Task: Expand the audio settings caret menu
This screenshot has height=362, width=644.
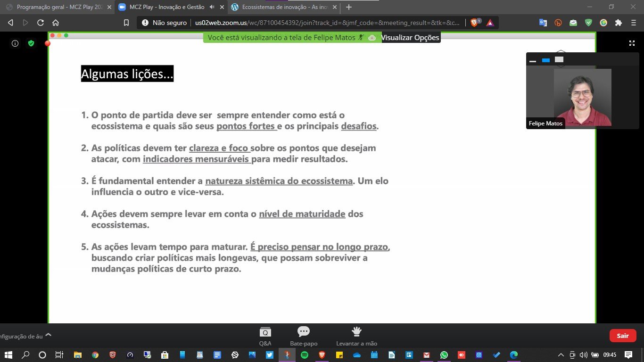Action: (x=48, y=336)
